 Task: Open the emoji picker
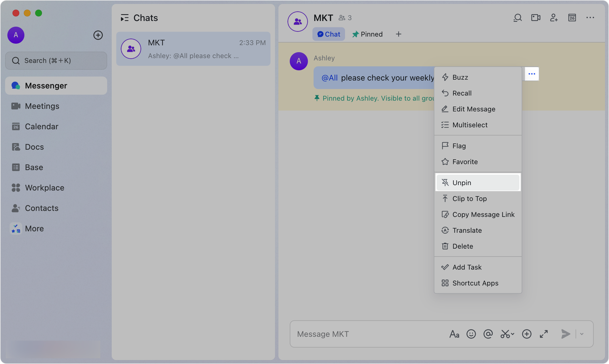point(471,334)
